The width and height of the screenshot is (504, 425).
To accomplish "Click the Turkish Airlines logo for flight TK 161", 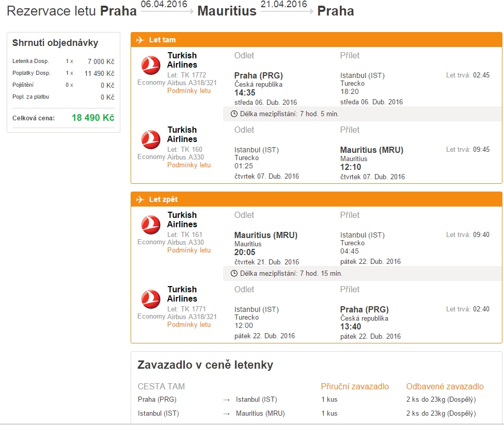I will point(151,225).
